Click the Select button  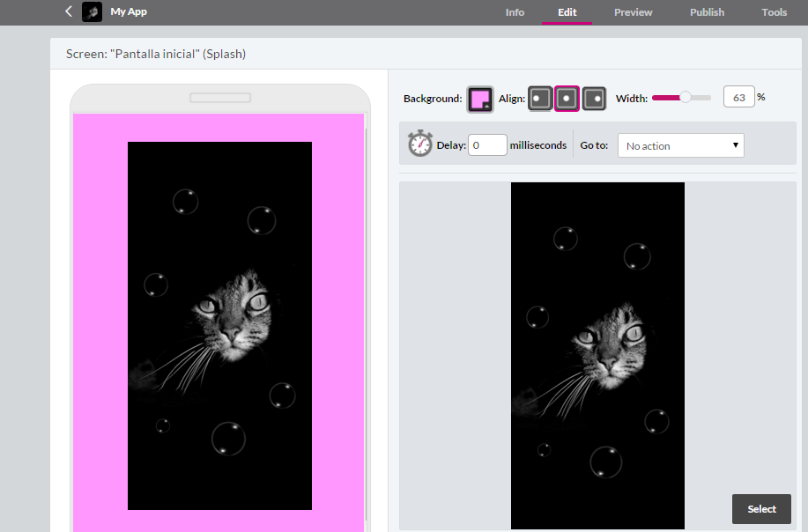(761, 509)
